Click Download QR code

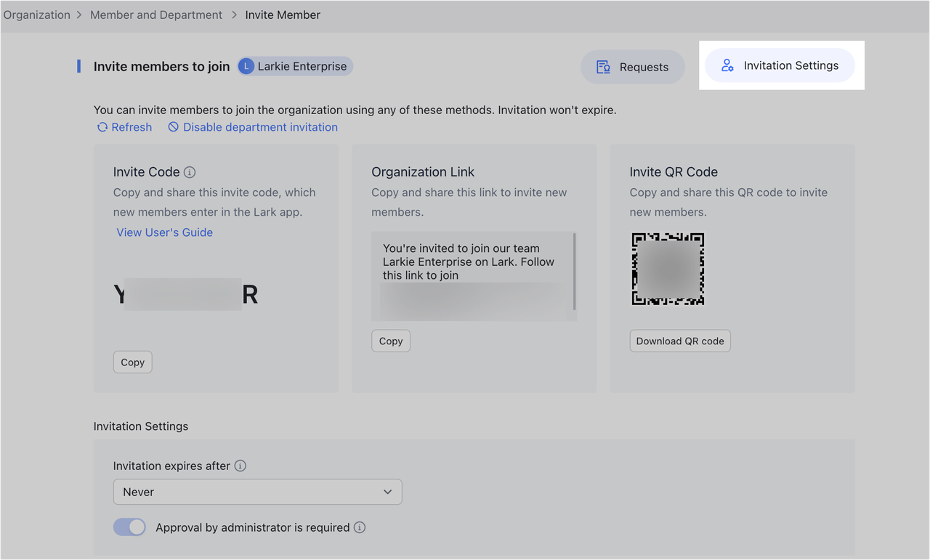click(680, 341)
